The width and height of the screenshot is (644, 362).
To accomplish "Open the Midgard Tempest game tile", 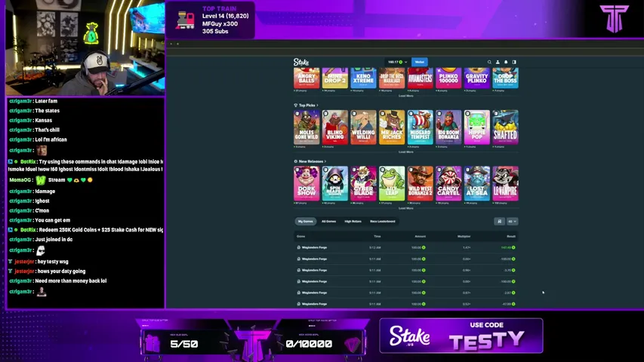I will [x=421, y=127].
